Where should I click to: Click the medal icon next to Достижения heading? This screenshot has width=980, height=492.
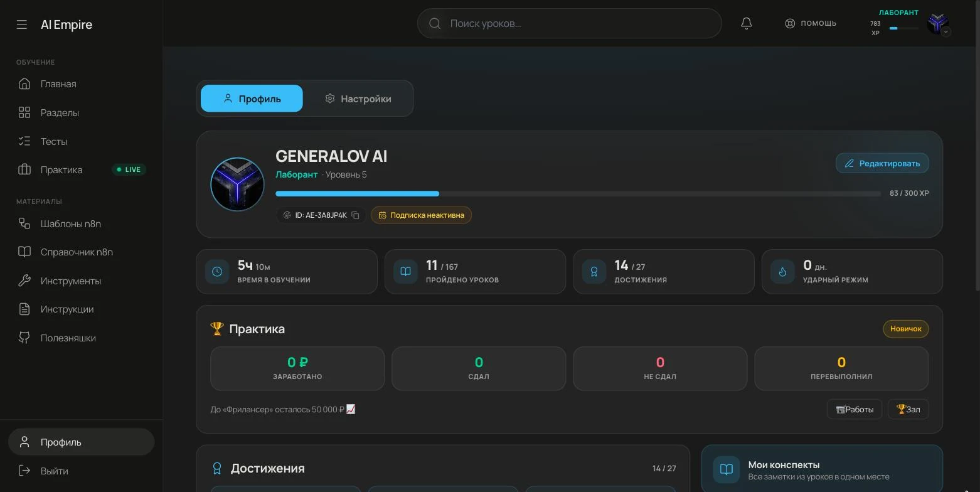tap(217, 468)
